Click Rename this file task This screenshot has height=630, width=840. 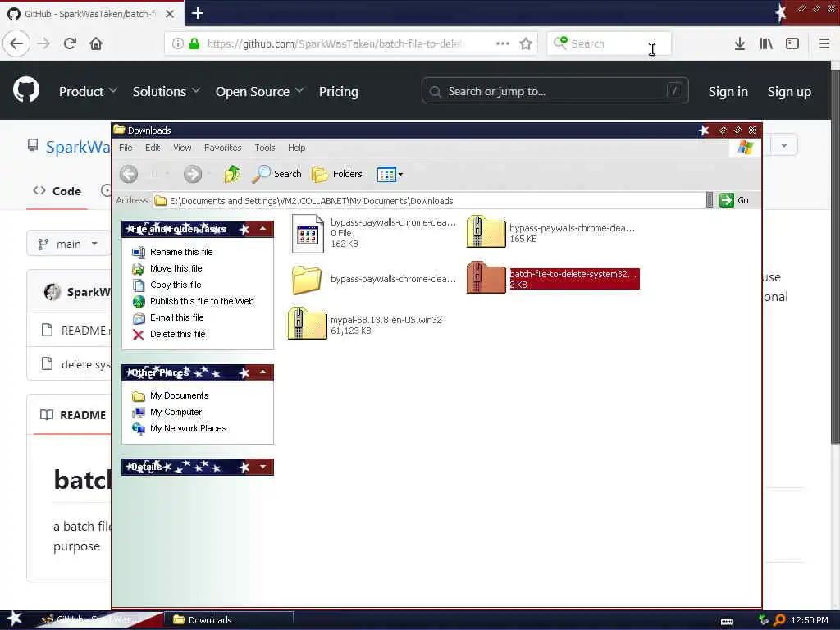coord(181,252)
